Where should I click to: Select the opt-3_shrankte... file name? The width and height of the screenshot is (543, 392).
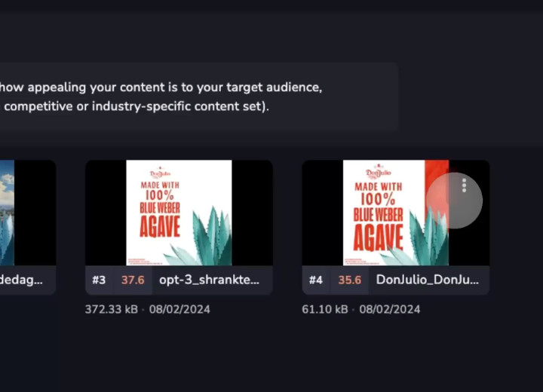click(209, 280)
